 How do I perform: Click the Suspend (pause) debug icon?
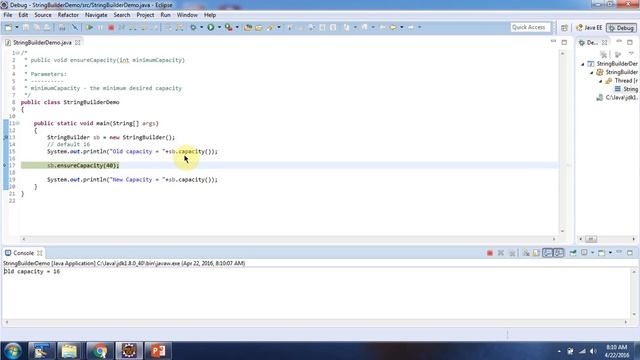point(100,27)
